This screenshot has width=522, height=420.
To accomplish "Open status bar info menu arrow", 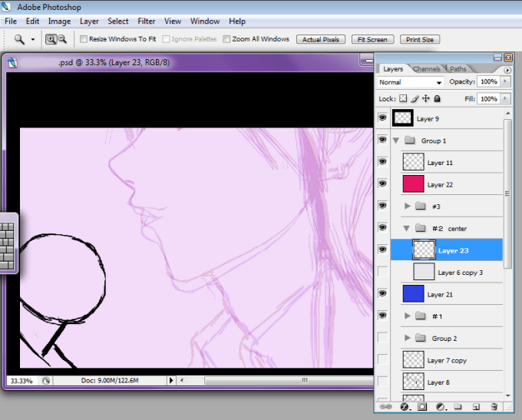I will coord(171,380).
